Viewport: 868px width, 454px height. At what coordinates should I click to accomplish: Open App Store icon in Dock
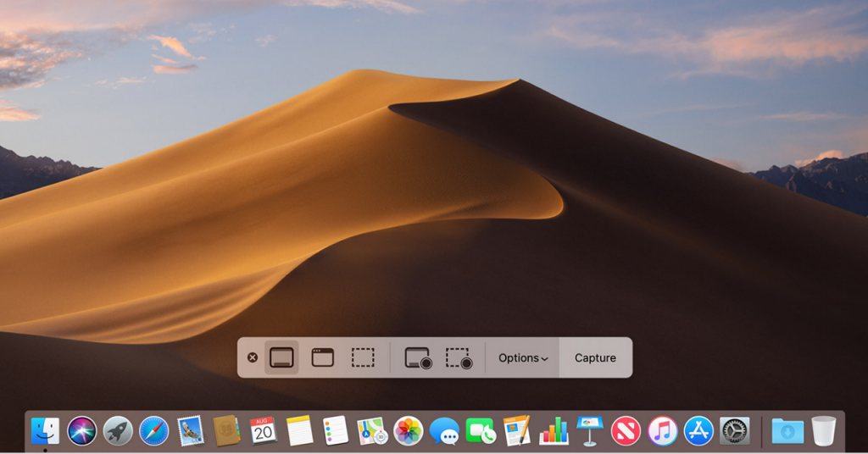698,431
